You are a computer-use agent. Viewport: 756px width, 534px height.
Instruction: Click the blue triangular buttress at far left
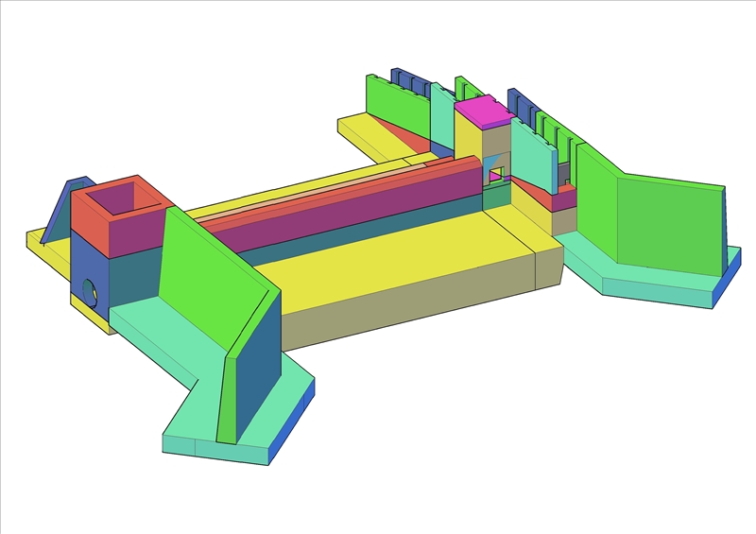(x=62, y=211)
